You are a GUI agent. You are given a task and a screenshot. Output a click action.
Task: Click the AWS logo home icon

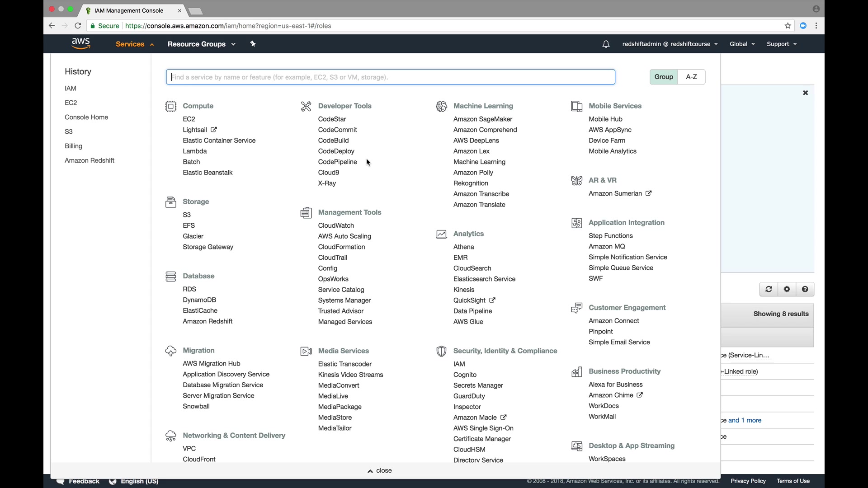click(x=81, y=43)
